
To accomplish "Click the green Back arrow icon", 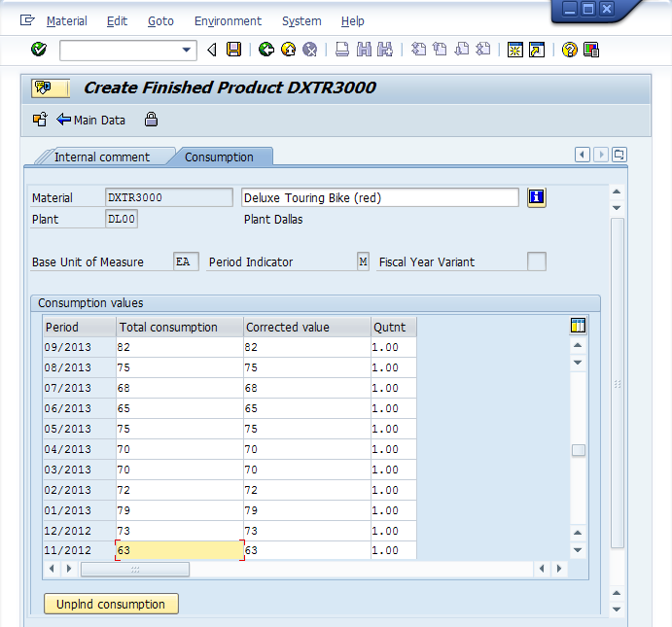I will [266, 50].
